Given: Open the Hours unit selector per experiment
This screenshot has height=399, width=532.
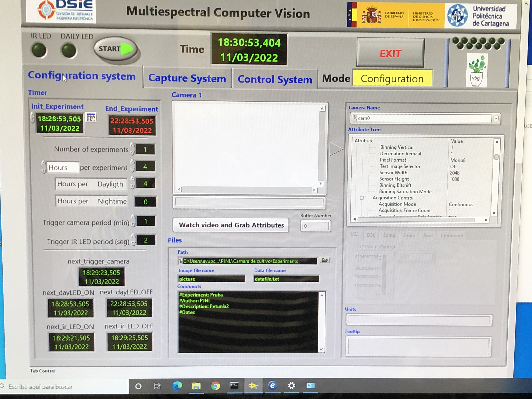Looking at the screenshot, I should [x=63, y=167].
